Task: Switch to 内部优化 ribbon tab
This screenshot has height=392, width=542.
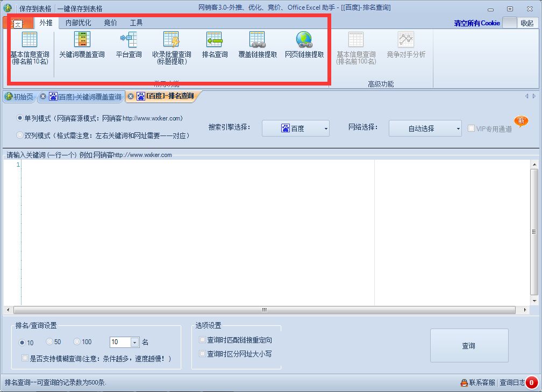Action: 78,23
